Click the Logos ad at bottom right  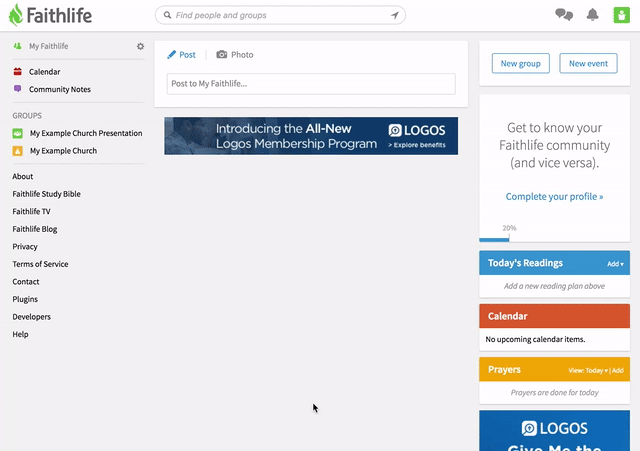click(554, 431)
